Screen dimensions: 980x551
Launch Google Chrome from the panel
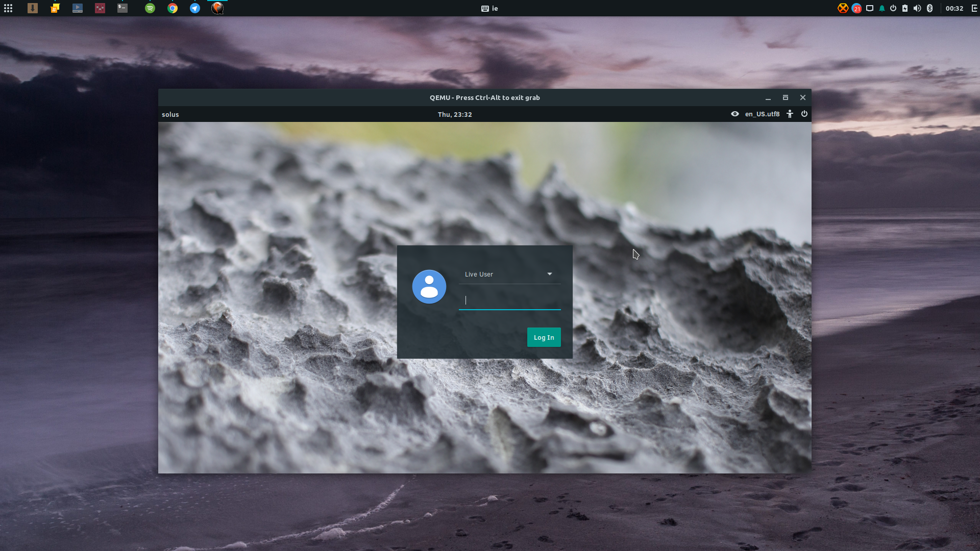[x=173, y=8]
